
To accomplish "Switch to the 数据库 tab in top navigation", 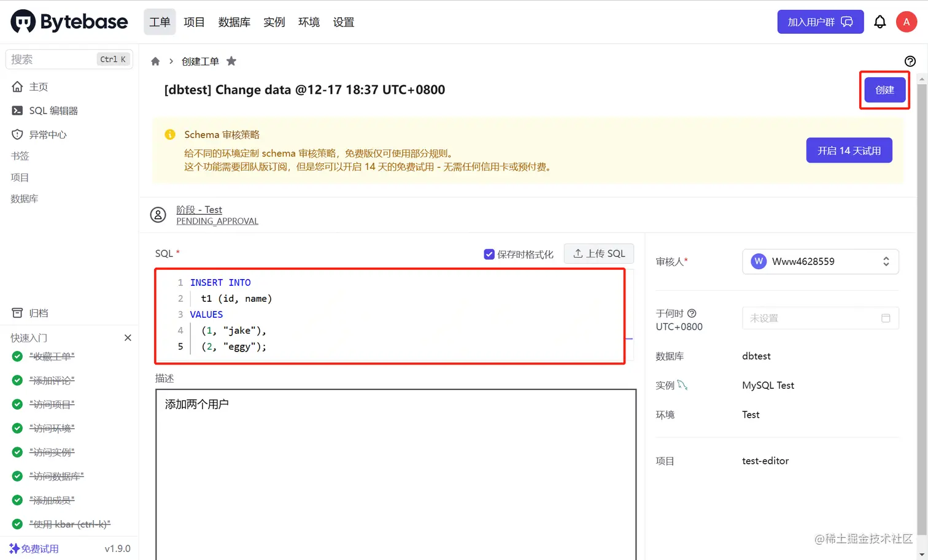I will click(x=234, y=22).
